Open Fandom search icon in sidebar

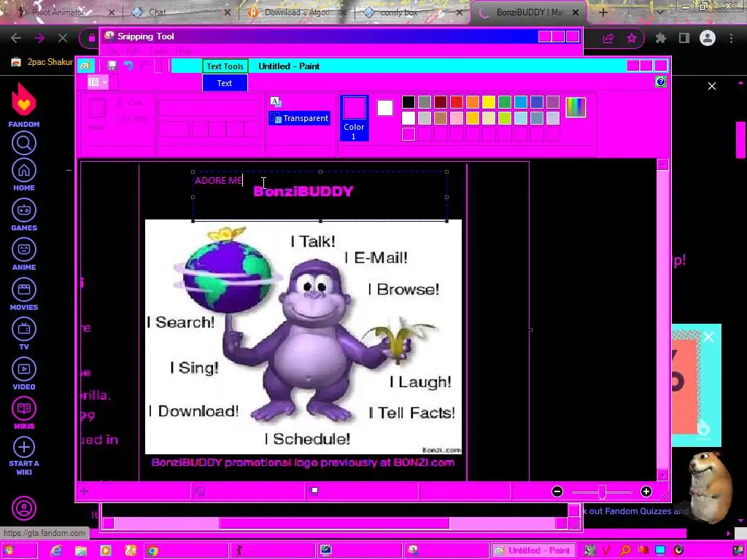click(24, 143)
